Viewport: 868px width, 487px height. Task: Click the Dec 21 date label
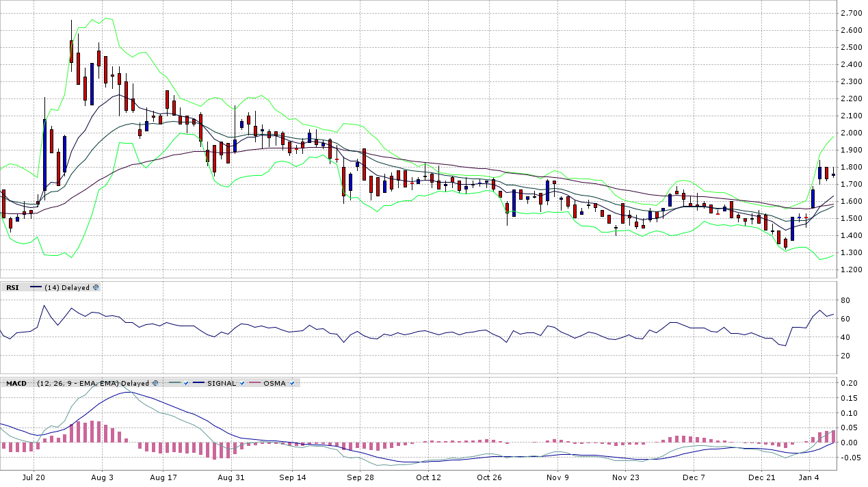pos(761,477)
